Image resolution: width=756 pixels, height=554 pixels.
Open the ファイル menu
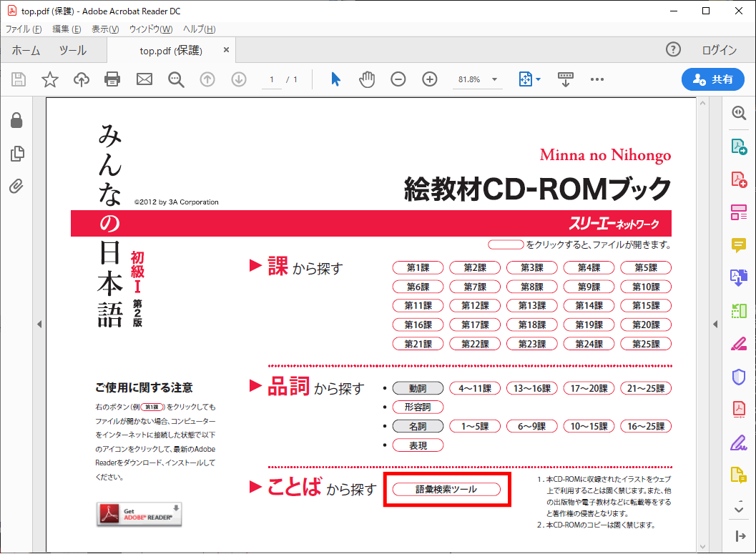24,29
